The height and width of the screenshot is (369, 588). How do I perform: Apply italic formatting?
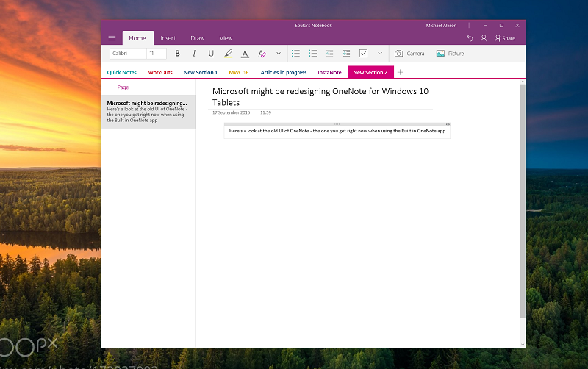click(x=194, y=54)
